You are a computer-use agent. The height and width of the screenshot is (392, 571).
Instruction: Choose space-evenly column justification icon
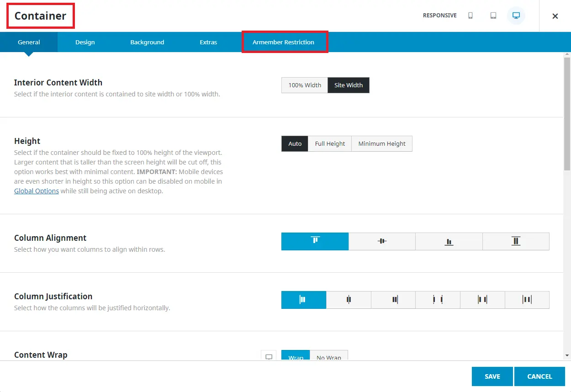[x=527, y=300]
